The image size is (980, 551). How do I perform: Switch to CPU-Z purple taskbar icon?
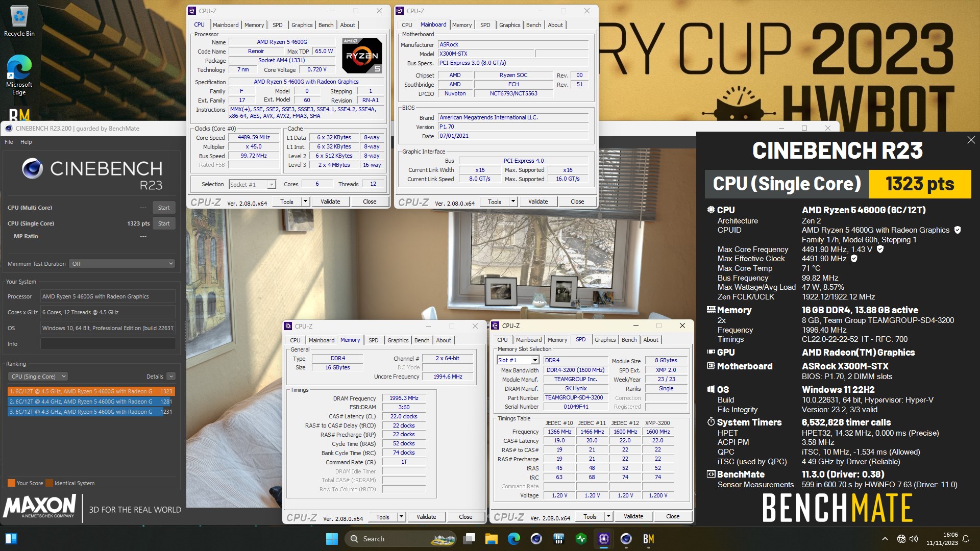pos(604,539)
